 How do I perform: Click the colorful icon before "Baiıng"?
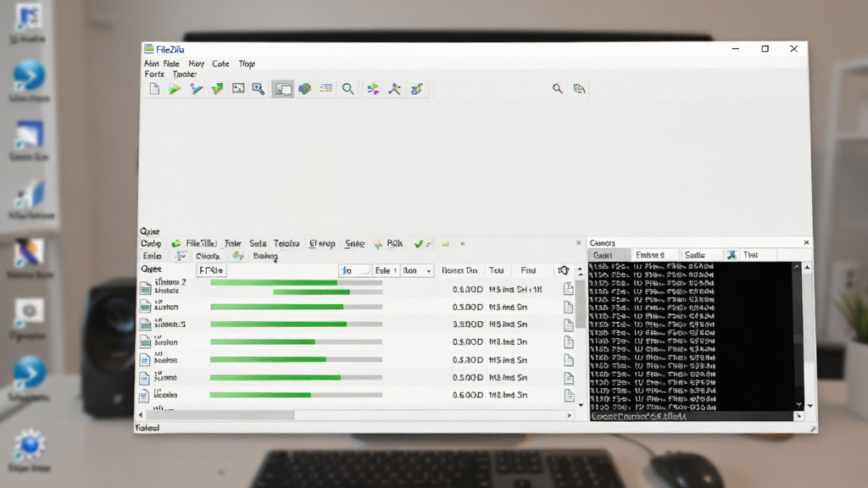click(x=237, y=256)
